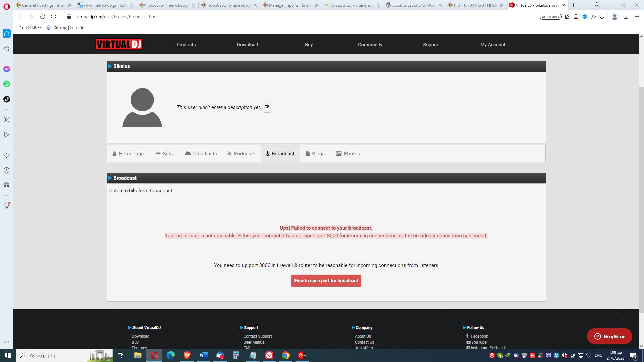Open WhatsApp in Opera sidebar

pyautogui.click(x=7, y=84)
